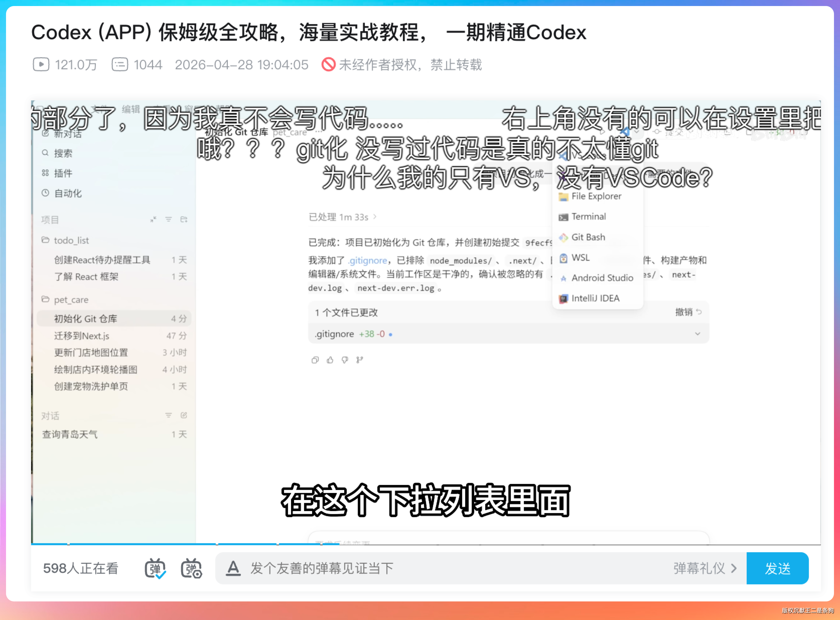Click the 发送 send button
The image size is (840, 620).
[x=777, y=569]
